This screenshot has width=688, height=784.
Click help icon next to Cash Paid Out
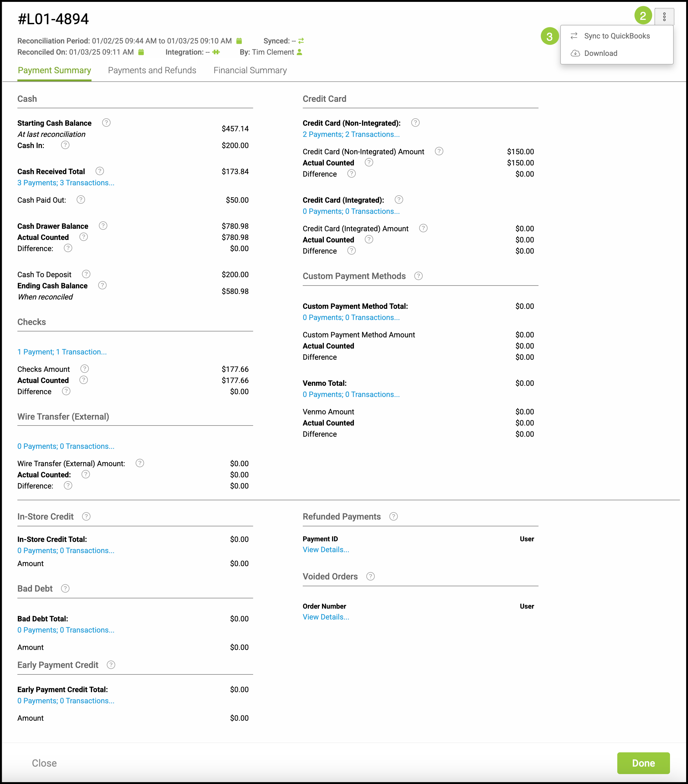tap(81, 200)
